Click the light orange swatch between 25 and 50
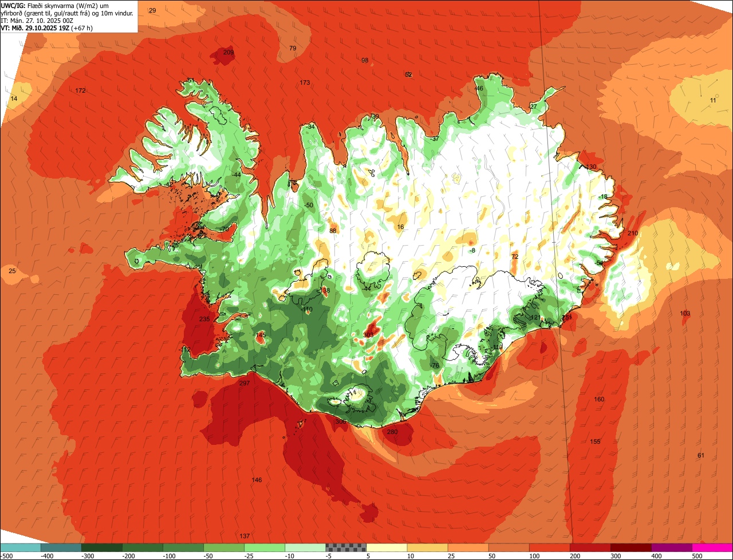The height and width of the screenshot is (560, 733). pos(467,547)
